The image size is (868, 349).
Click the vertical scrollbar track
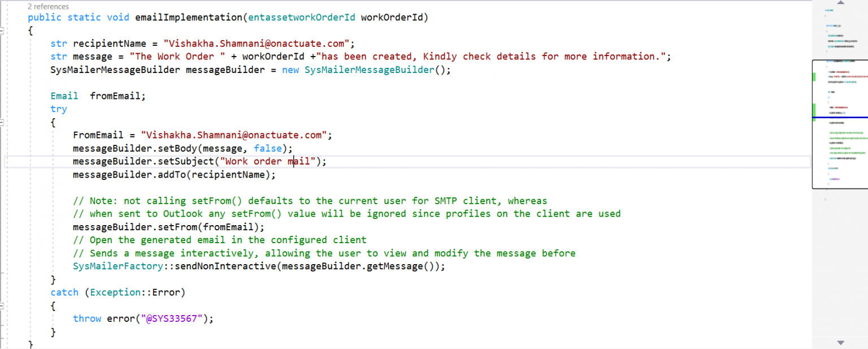(840, 255)
